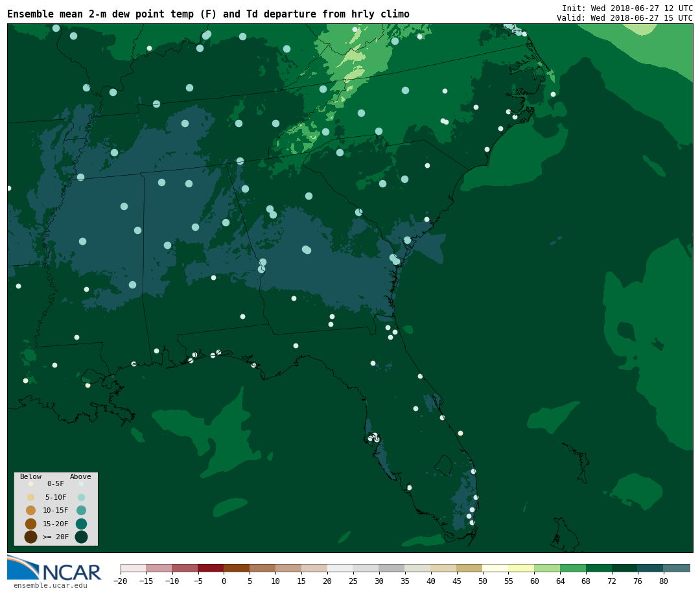Click the '10-15F' legend label
Image resolution: width=700 pixels, height=593 pixels.
(56, 511)
